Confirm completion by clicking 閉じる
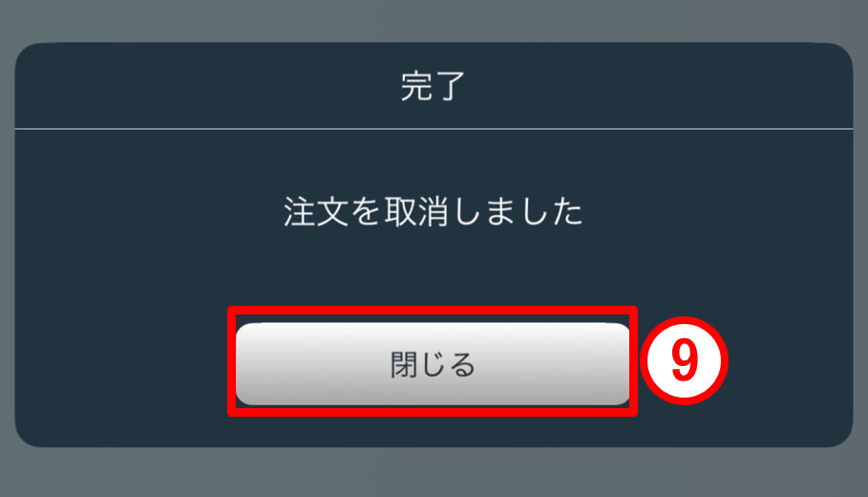Image resolution: width=868 pixels, height=497 pixels. coord(433,363)
